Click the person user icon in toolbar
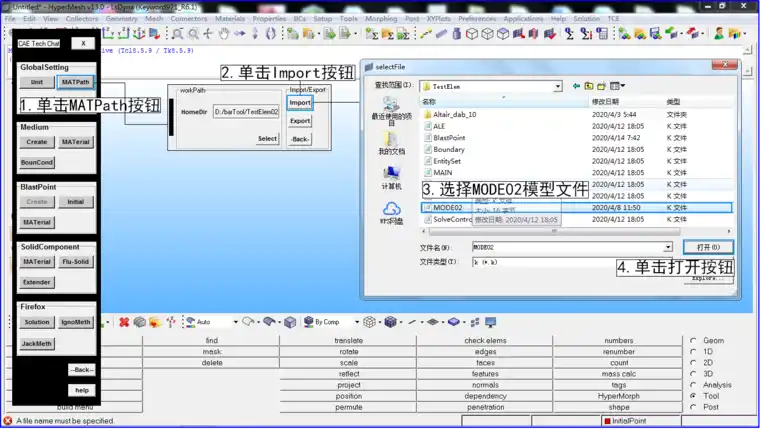Screen dimensions: 760x429 pos(719,33)
